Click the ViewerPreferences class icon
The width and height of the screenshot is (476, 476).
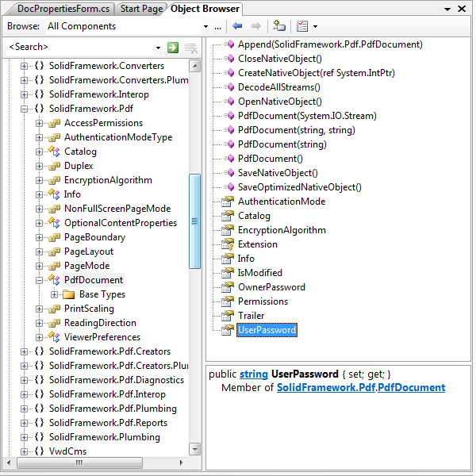[x=54, y=336]
